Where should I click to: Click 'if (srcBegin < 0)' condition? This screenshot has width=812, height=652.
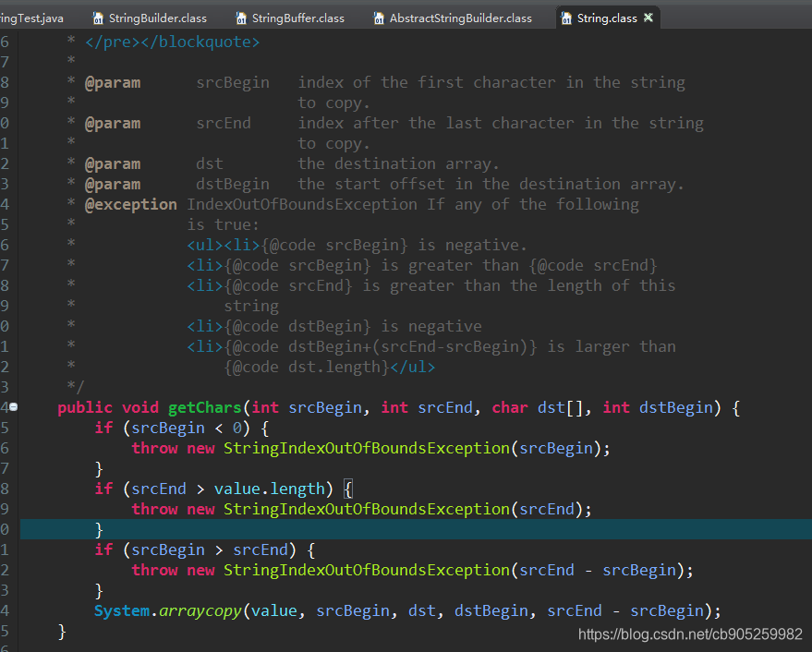(x=173, y=429)
